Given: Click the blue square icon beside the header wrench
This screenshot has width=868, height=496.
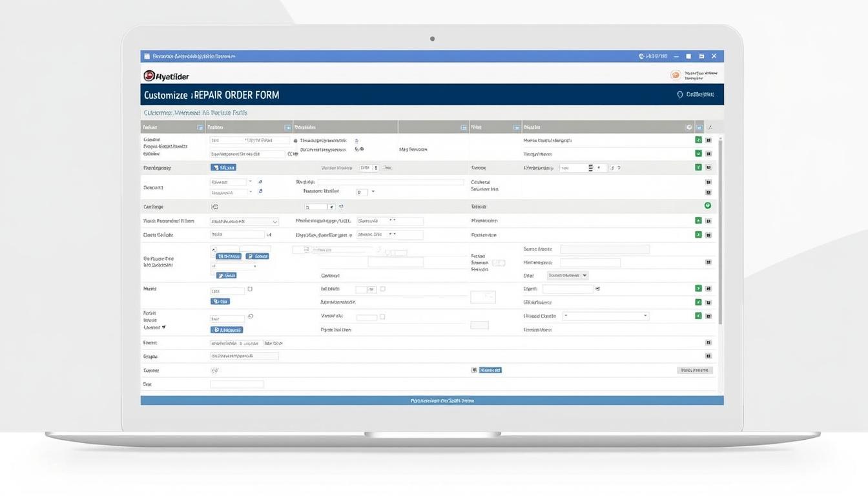Looking at the screenshot, I should pos(699,128).
